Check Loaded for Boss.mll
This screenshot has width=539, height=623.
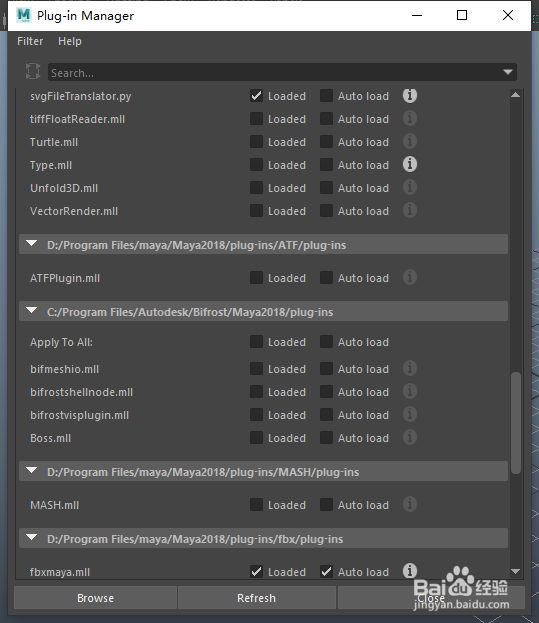[x=256, y=438]
